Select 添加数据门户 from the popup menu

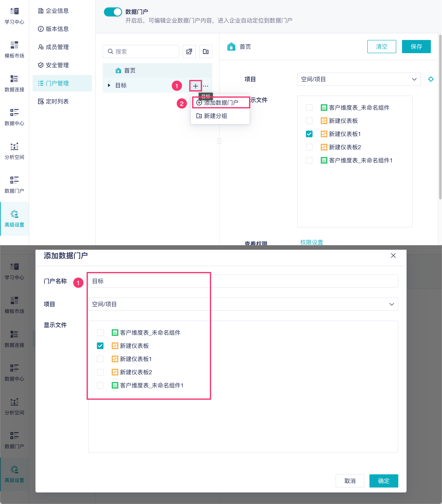pos(221,103)
